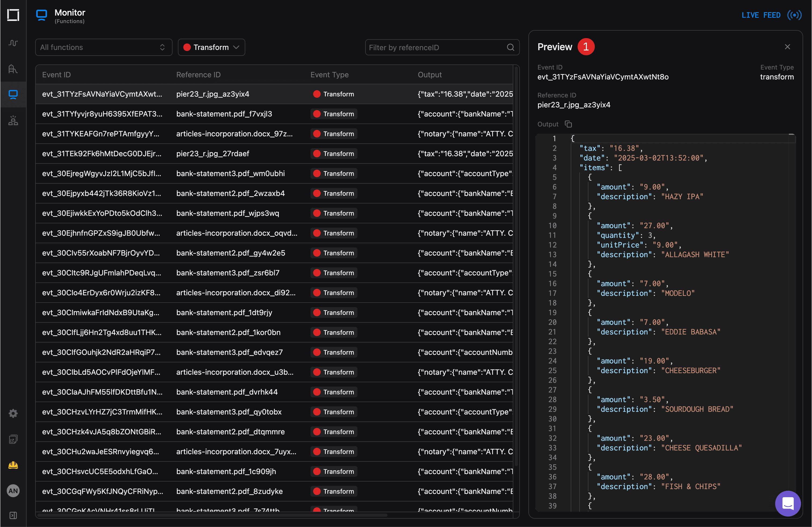Click the factory-shaped icon in the sidebar
The height and width of the screenshot is (527, 812).
(x=13, y=69)
